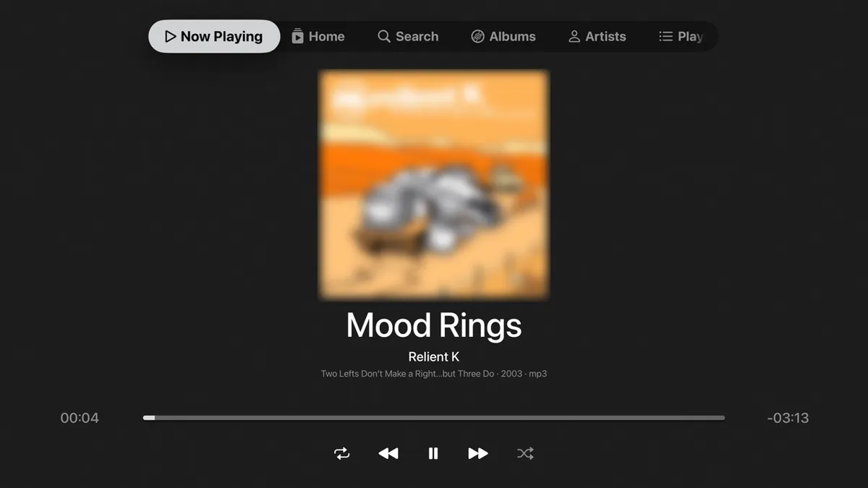
Task: Click the album info line below artist
Action: click(434, 374)
